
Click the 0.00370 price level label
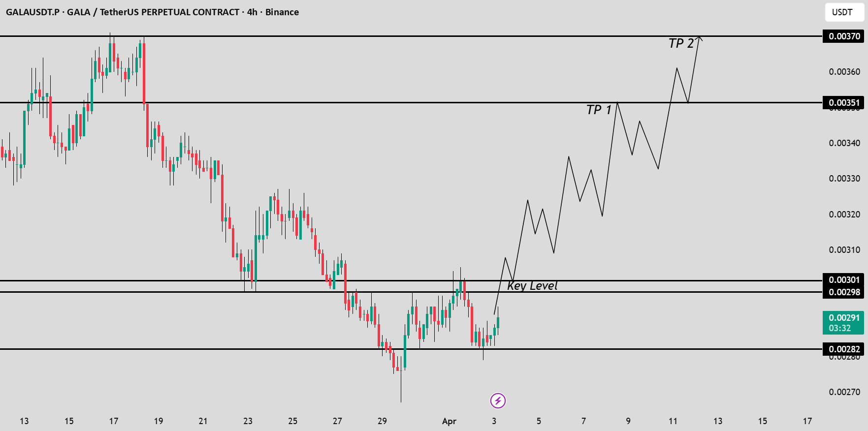coord(844,36)
